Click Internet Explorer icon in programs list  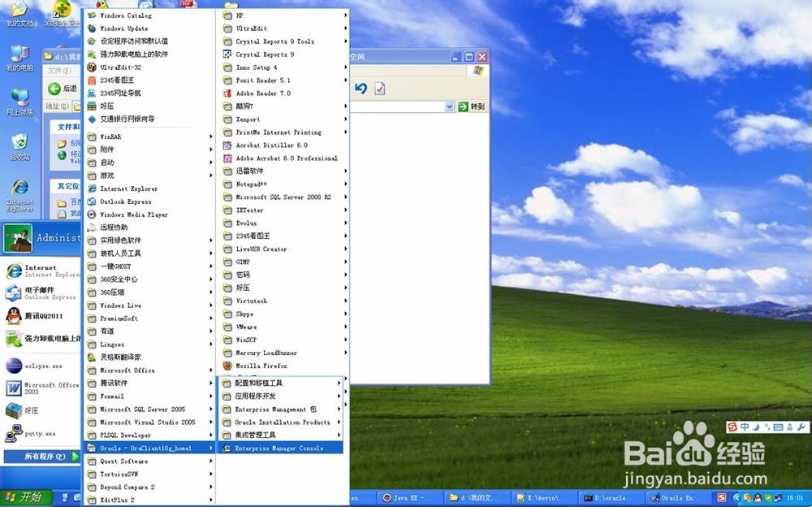(x=92, y=188)
